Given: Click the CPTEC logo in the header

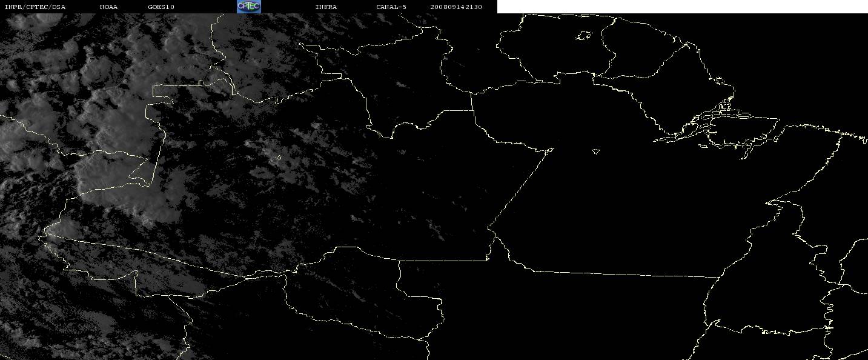Looking at the screenshot, I should [x=248, y=6].
